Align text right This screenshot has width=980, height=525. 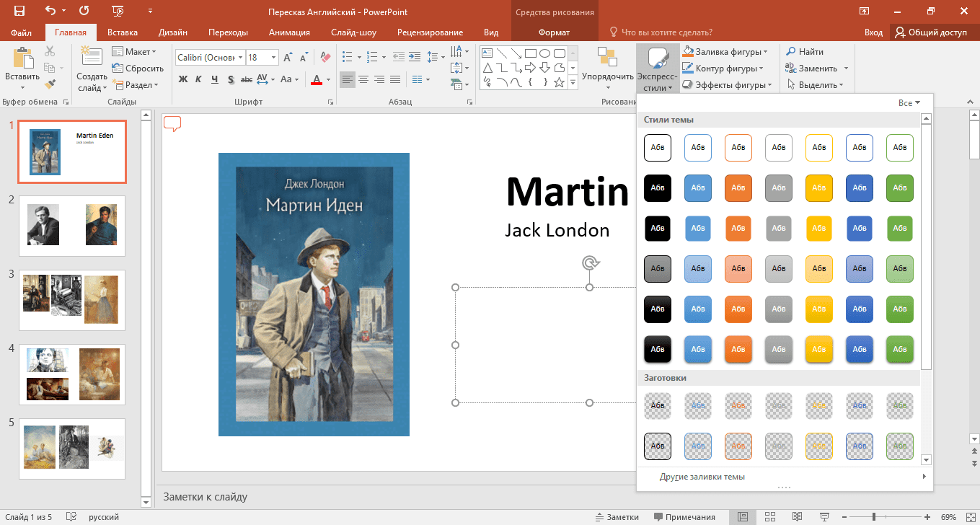(x=379, y=79)
